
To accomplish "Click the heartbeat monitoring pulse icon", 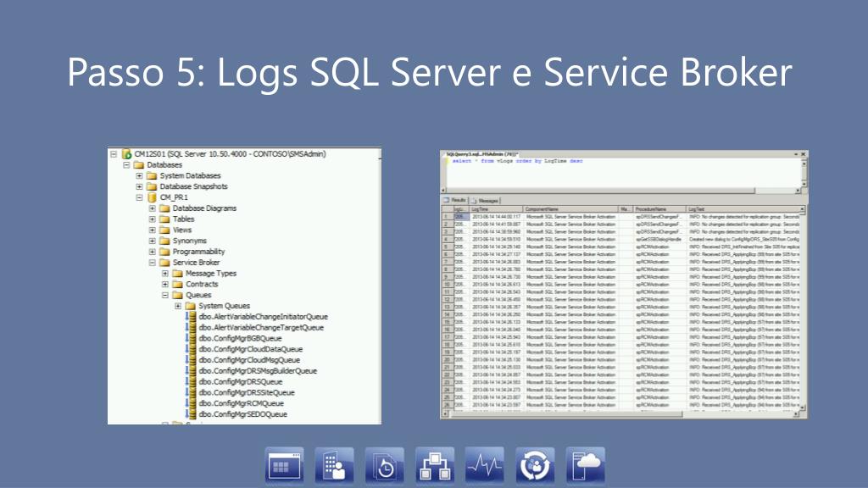I will 485,465.
